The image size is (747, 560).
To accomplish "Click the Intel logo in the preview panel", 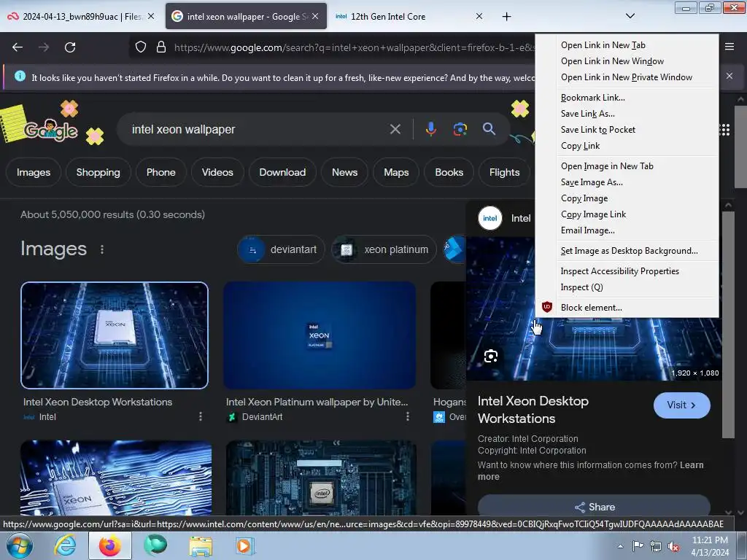I will (x=489, y=218).
